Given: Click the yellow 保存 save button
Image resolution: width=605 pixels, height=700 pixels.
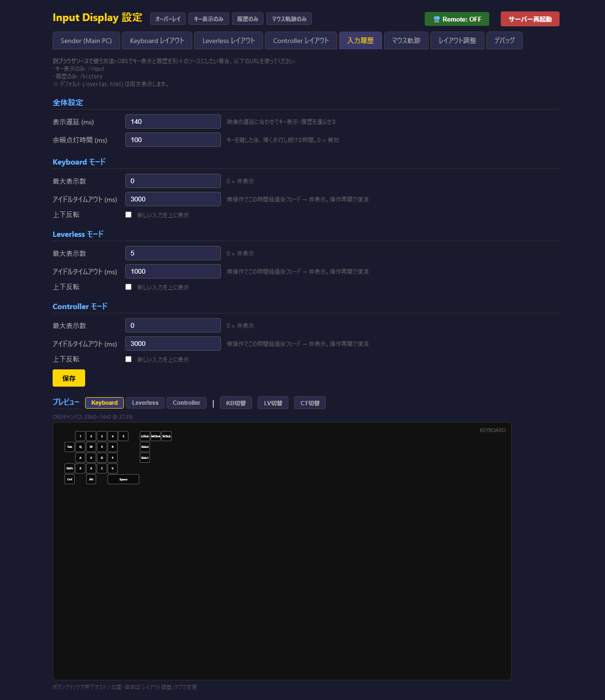Looking at the screenshot, I should click(69, 378).
